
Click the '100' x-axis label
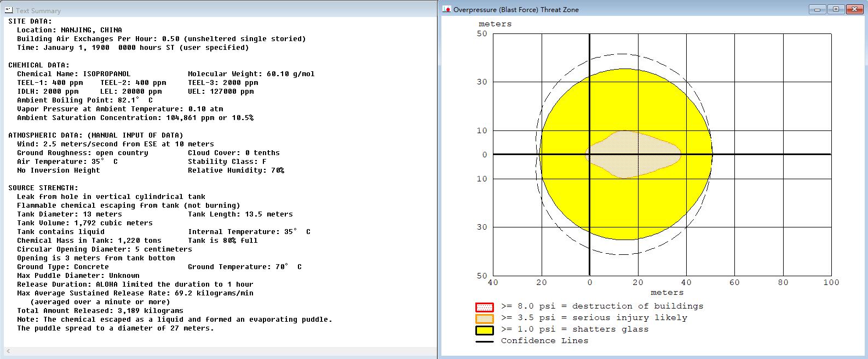(x=831, y=282)
